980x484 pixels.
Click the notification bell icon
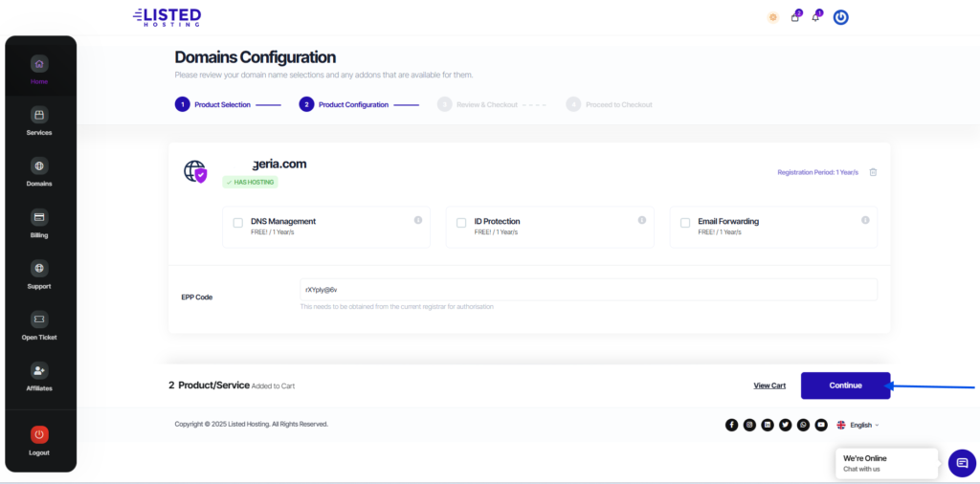click(x=815, y=17)
